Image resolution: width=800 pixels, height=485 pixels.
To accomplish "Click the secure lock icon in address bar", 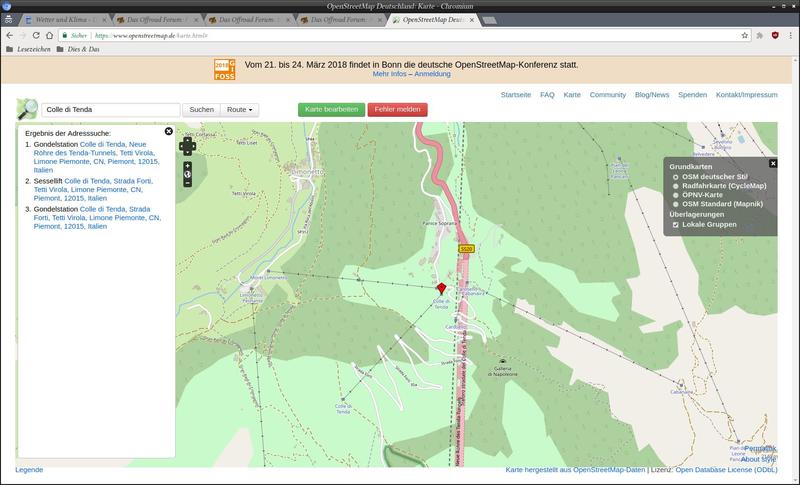I will point(65,36).
